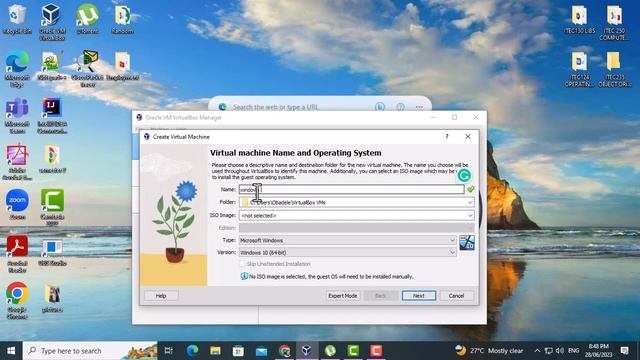Open the ITEC 250 file on desktop
This screenshot has width=640, height=360.
[x=614, y=22]
